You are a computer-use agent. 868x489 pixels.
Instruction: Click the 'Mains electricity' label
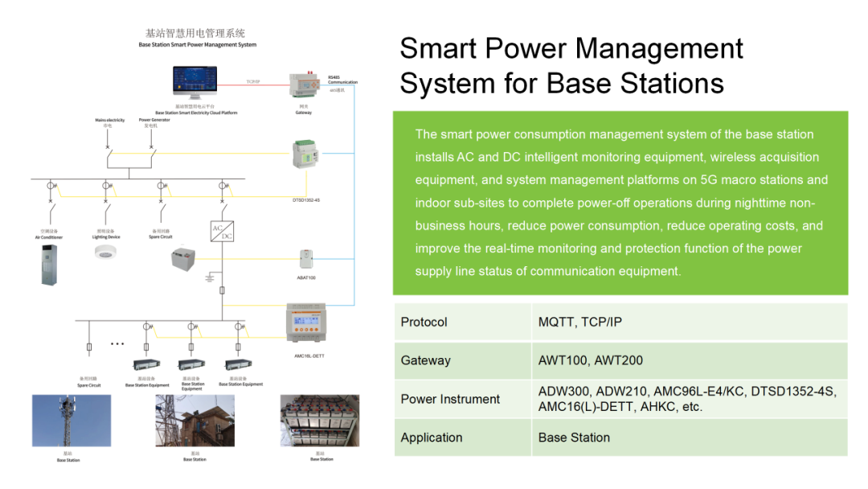coord(109,120)
